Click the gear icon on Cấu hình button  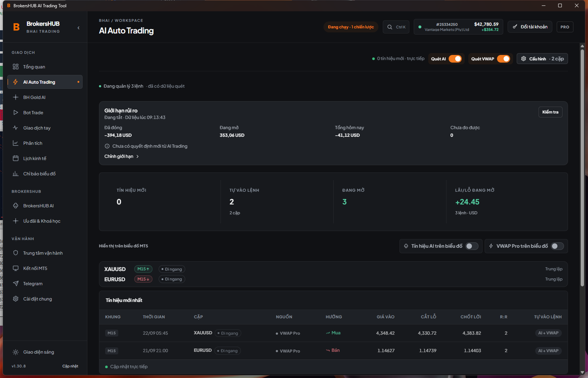524,59
